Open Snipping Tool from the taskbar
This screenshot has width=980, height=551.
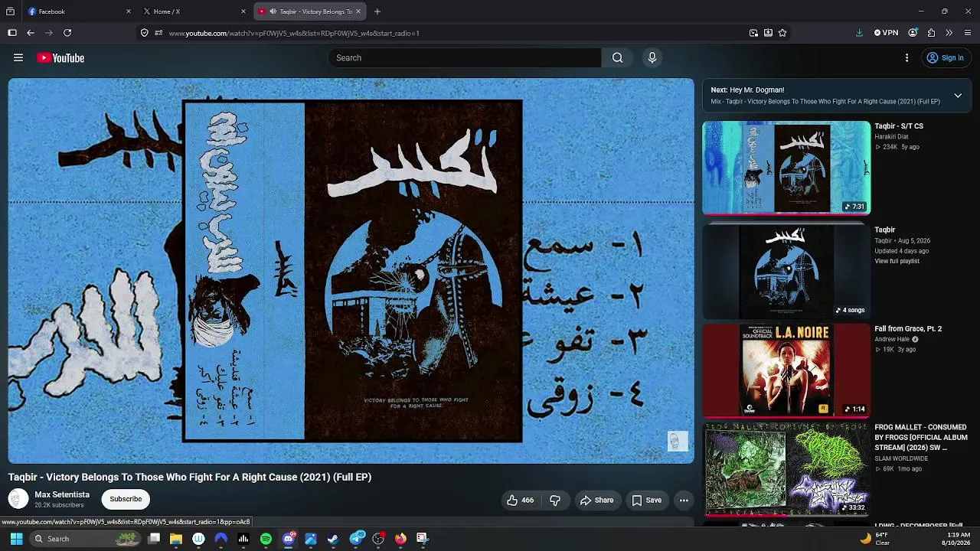423,539
